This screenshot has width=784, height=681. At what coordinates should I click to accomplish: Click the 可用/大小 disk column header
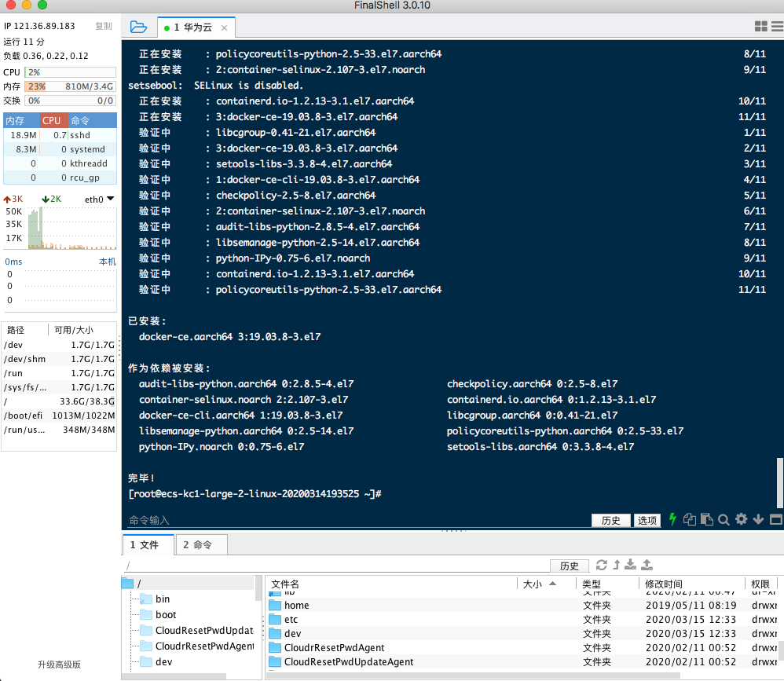click(x=82, y=330)
